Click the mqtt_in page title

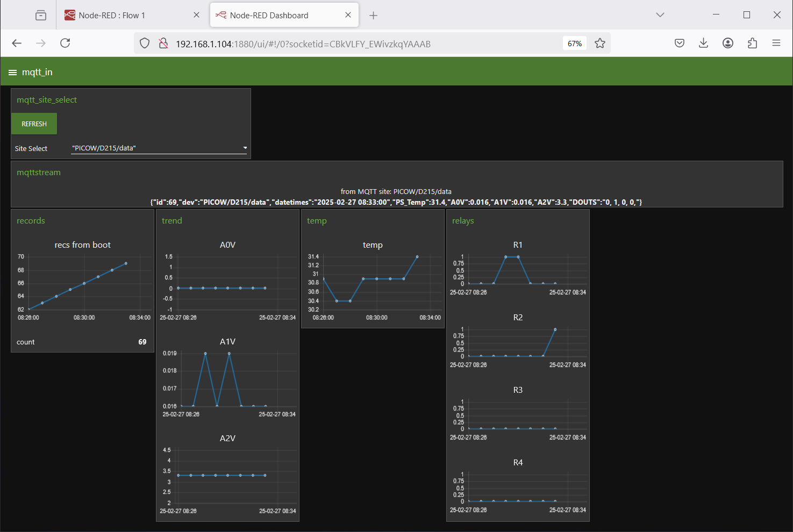[37, 73]
